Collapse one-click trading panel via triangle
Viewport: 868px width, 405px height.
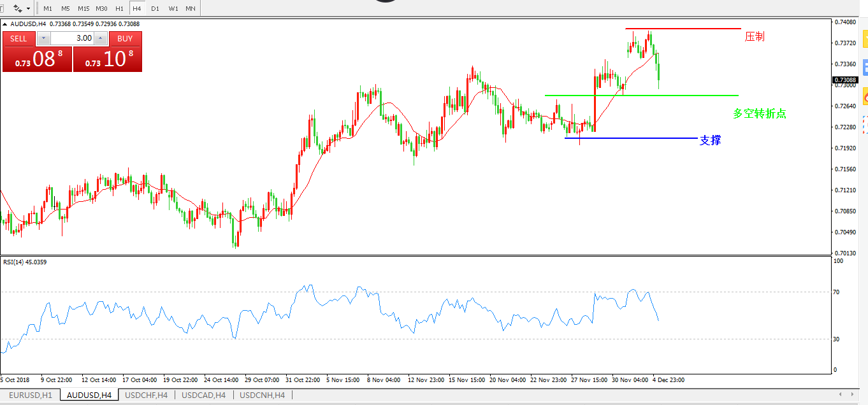coord(6,24)
